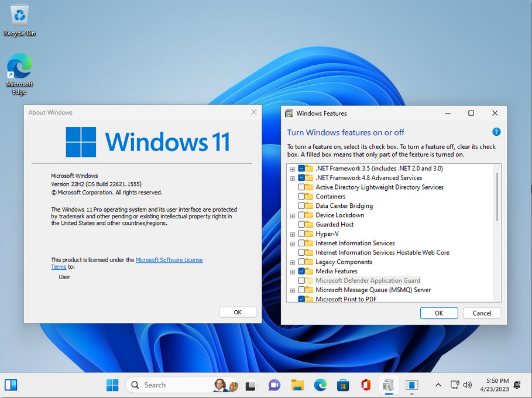The image size is (532, 398).
Task: Open the Windows Start menu
Action: click(x=112, y=385)
